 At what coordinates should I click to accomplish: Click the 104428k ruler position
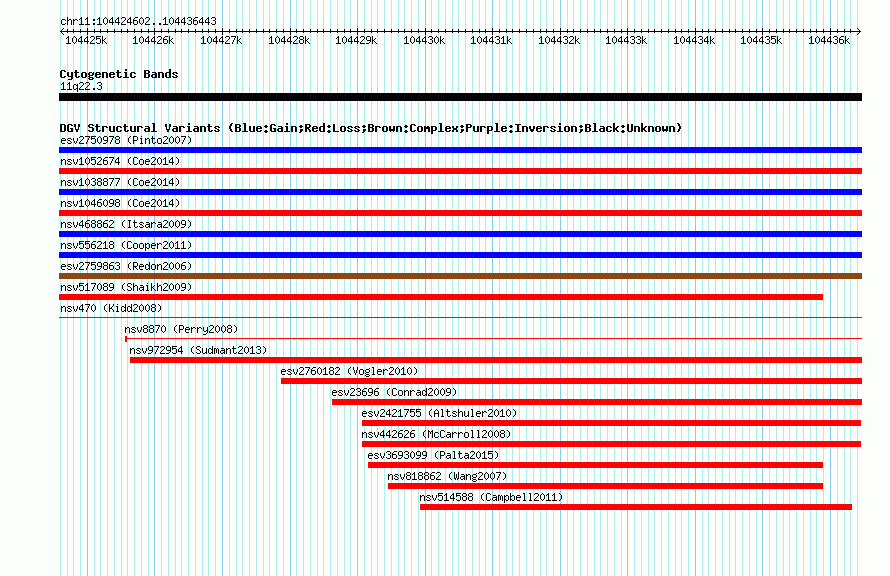pos(289,40)
